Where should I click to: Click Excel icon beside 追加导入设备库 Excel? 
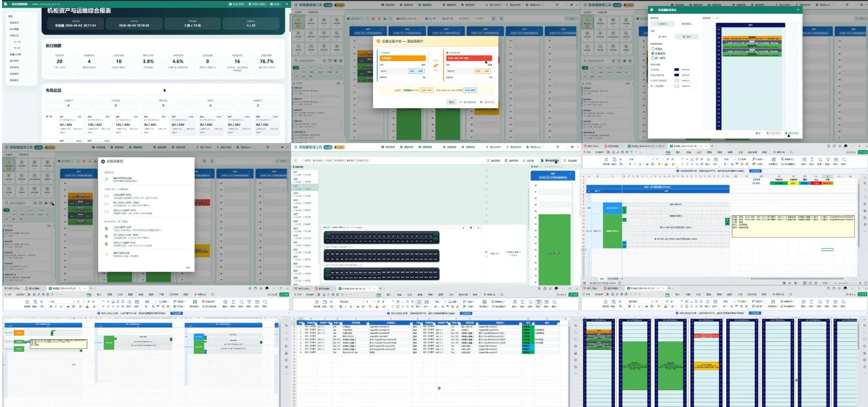pos(106,244)
